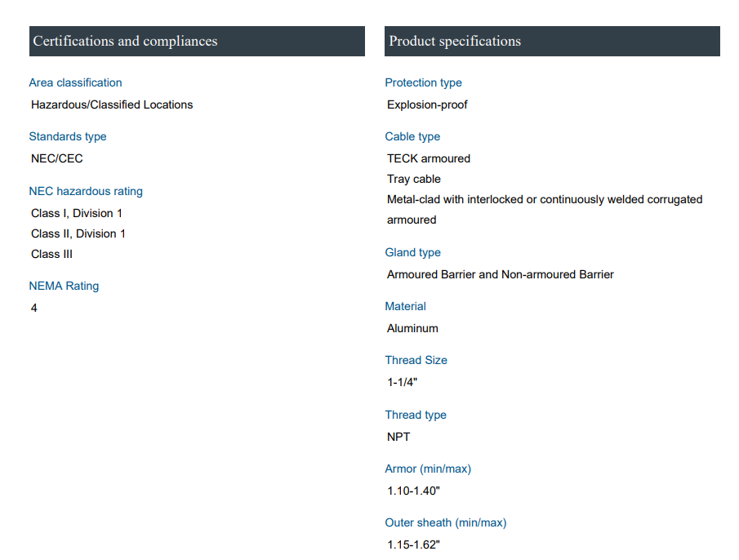Click the Class III rating entry

pos(51,254)
